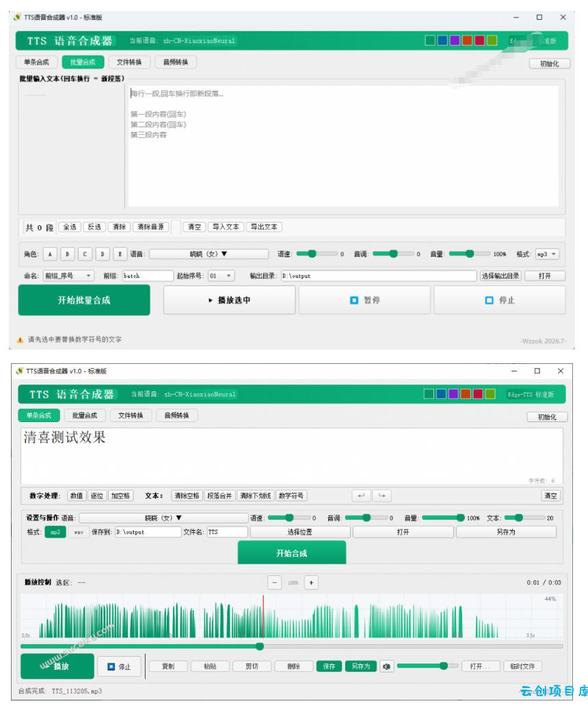Open the 格式 mp3 dropdown in the batch window
Image resolution: width=588 pixels, height=708 pixels.
[547, 254]
